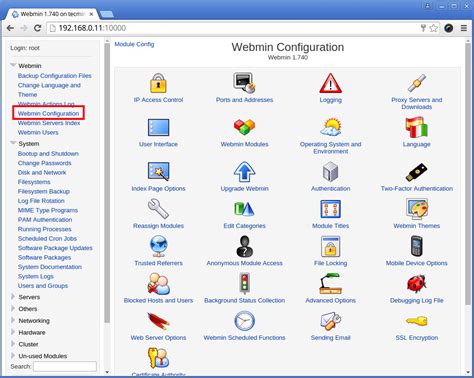
Task: Bookmark page with the star icon
Action: 433,28
